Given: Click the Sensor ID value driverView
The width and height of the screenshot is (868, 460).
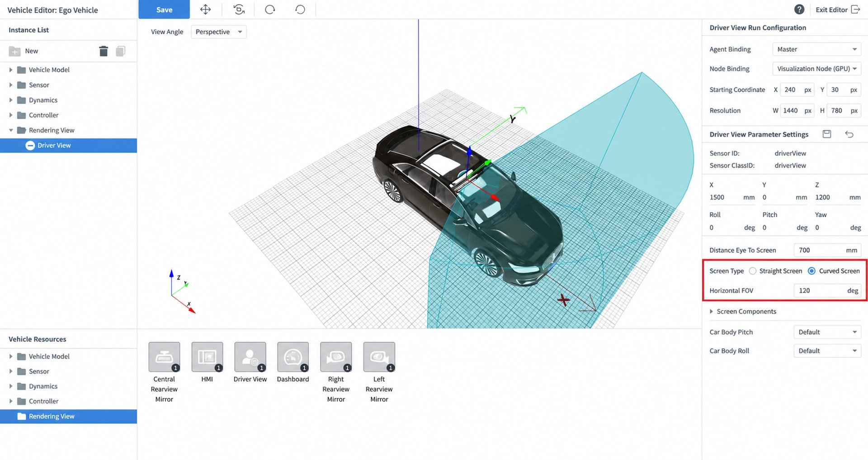Looking at the screenshot, I should point(790,153).
